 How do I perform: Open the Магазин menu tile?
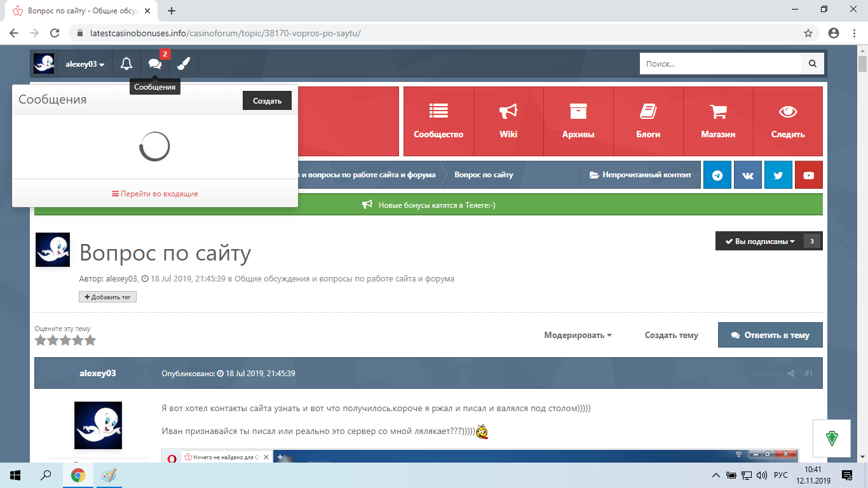click(718, 121)
